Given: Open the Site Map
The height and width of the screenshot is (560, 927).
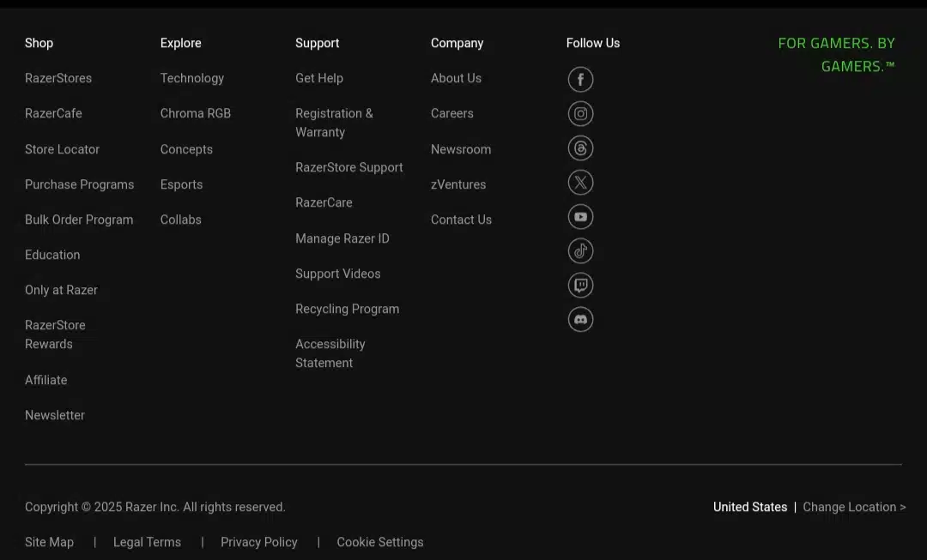Looking at the screenshot, I should (x=49, y=542).
